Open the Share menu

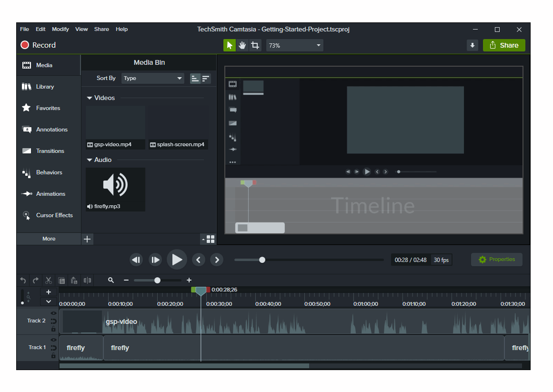[x=101, y=29]
